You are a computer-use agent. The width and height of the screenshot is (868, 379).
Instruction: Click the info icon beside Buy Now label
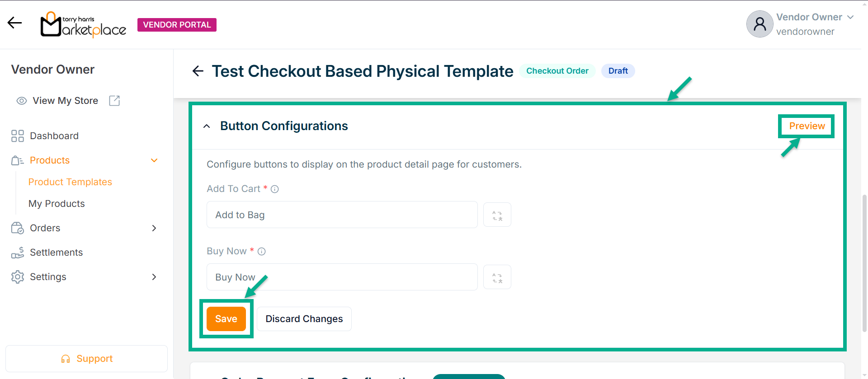[x=262, y=252]
